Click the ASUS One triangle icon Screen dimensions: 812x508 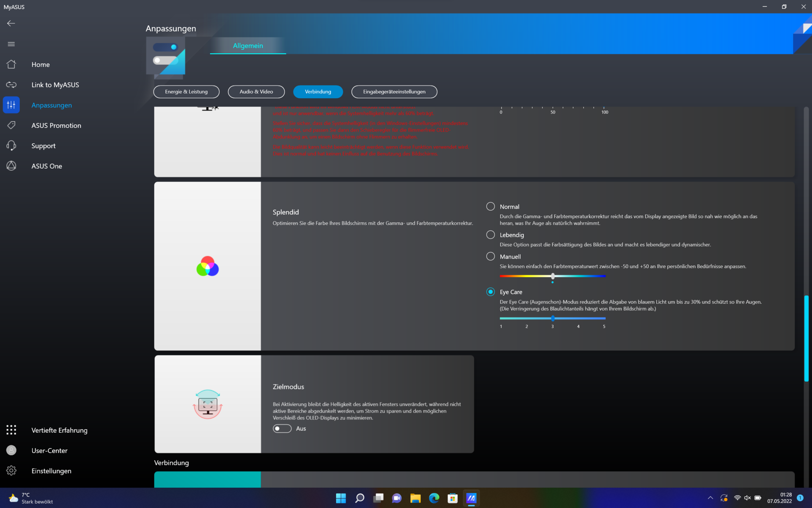pyautogui.click(x=11, y=166)
